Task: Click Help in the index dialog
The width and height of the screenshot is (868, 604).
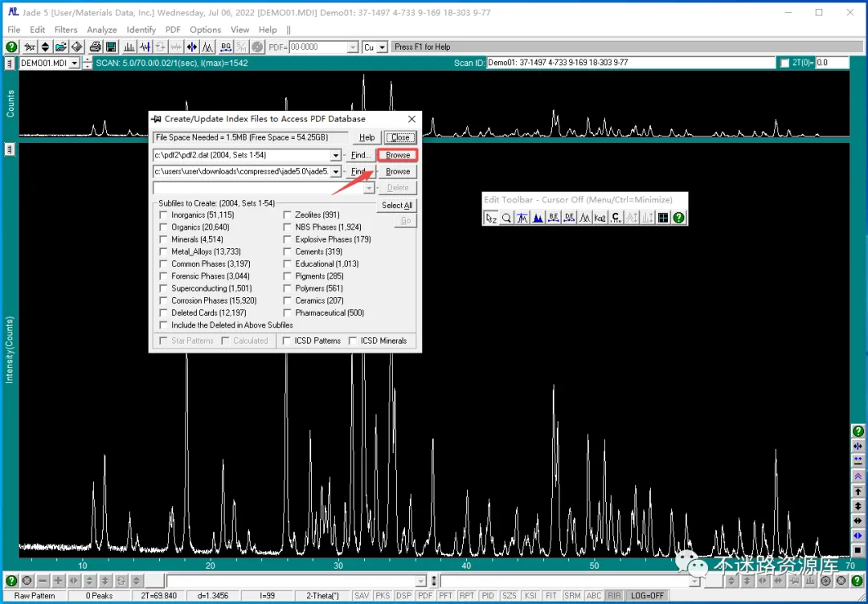Action: click(x=367, y=137)
